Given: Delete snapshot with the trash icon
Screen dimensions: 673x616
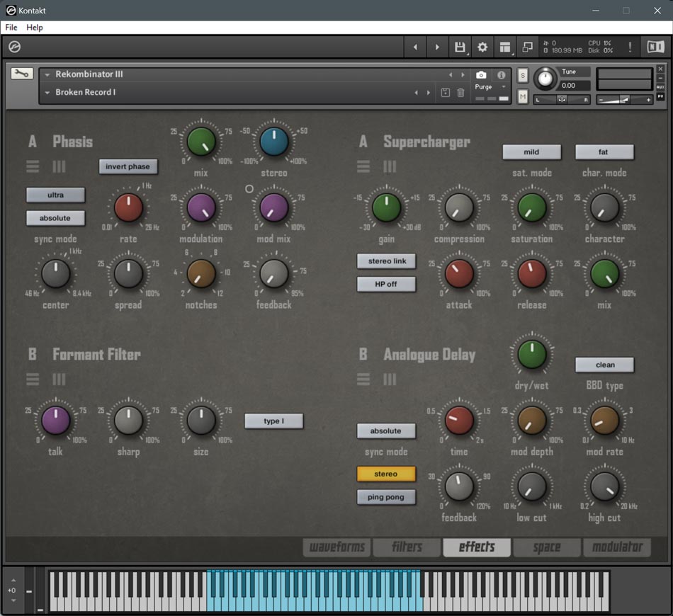Looking at the screenshot, I should (460, 92).
